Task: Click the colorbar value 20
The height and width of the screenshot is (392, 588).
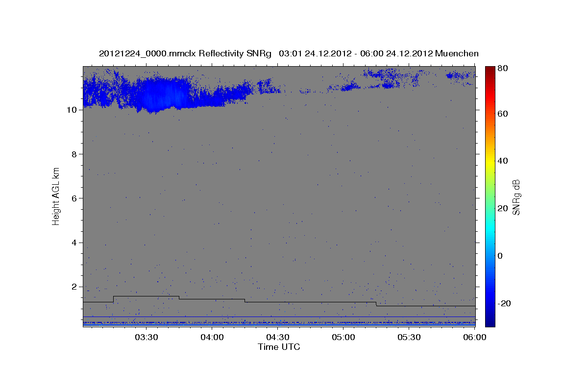Action: click(504, 208)
